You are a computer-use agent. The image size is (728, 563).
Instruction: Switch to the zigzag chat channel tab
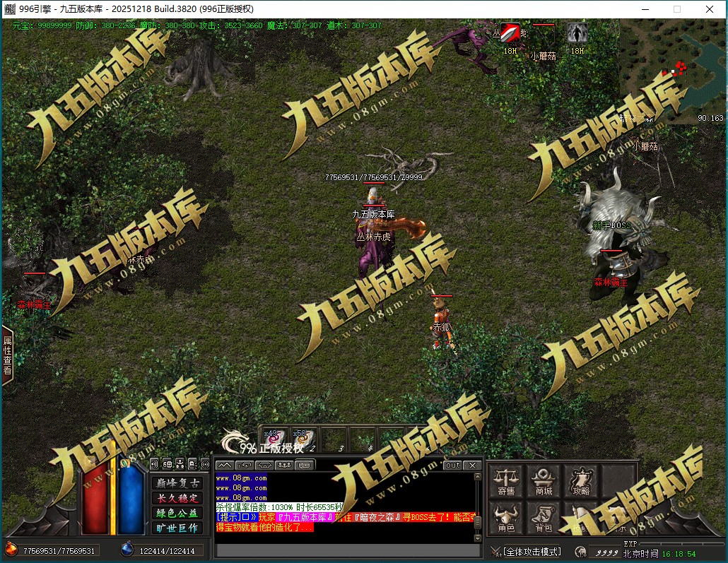[x=225, y=465]
